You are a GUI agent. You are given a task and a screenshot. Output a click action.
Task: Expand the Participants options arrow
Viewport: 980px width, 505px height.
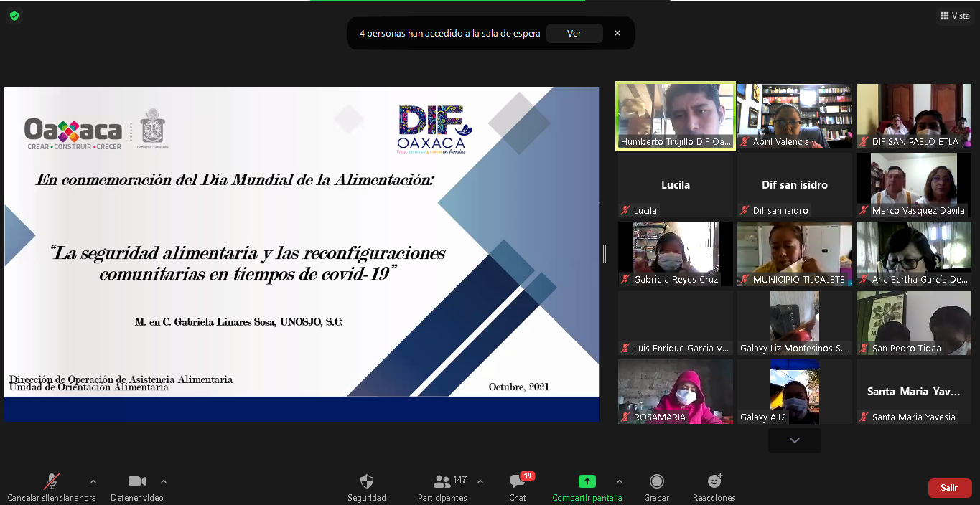pyautogui.click(x=480, y=481)
